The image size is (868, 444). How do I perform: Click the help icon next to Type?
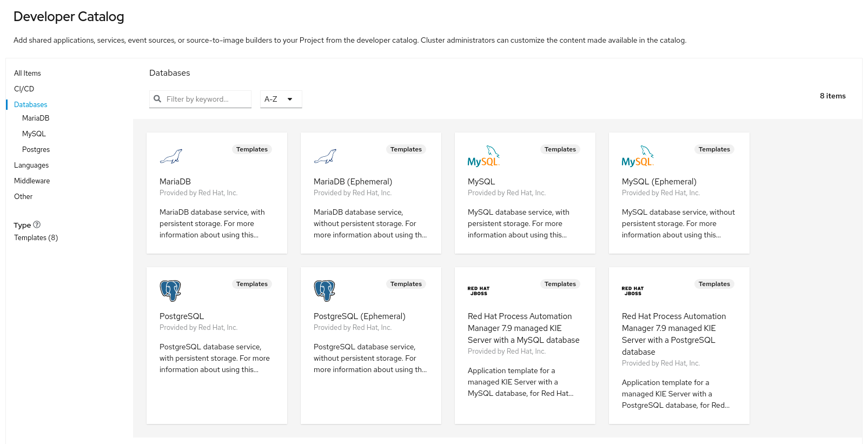(37, 224)
